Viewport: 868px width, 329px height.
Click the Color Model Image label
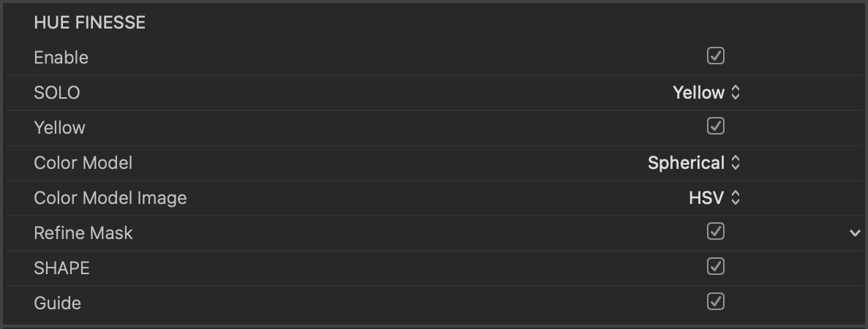coord(110,198)
